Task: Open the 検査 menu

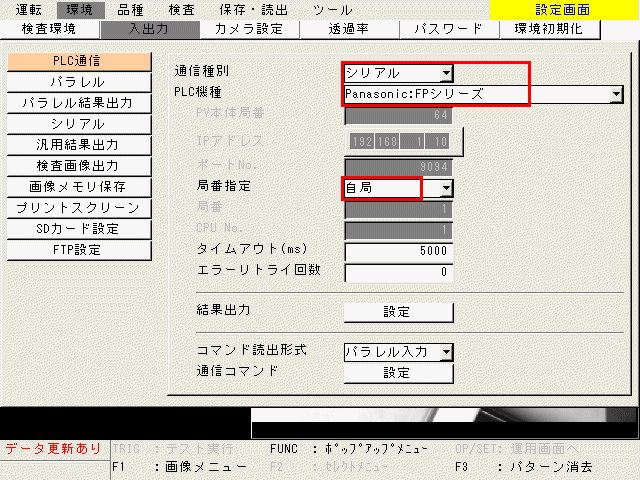Action: [181, 9]
